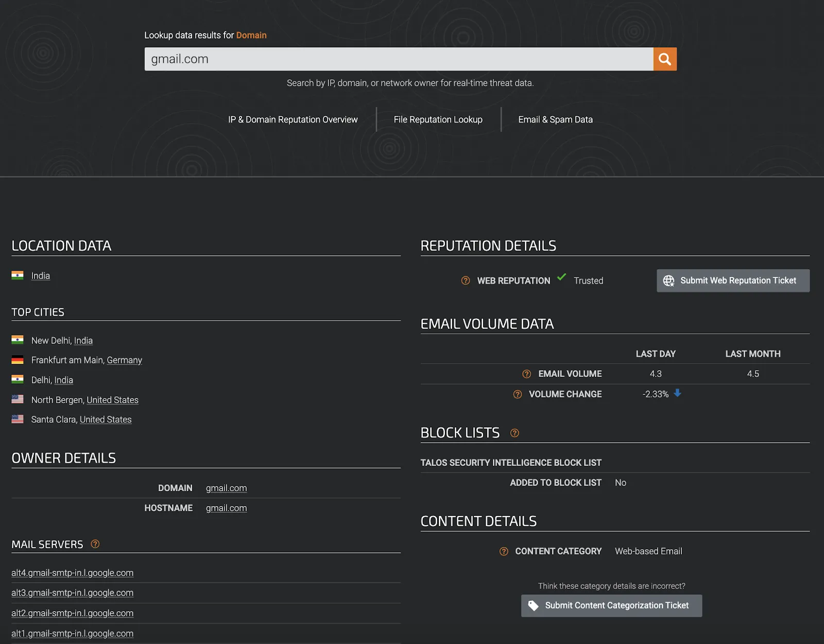
Task: Click the tag icon on categorization ticket button
Action: 534,605
